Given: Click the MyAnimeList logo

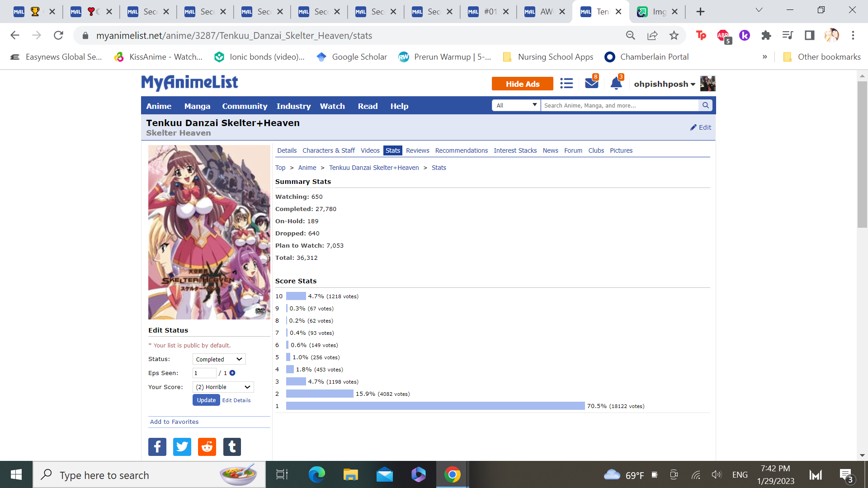Looking at the screenshot, I should [x=189, y=83].
